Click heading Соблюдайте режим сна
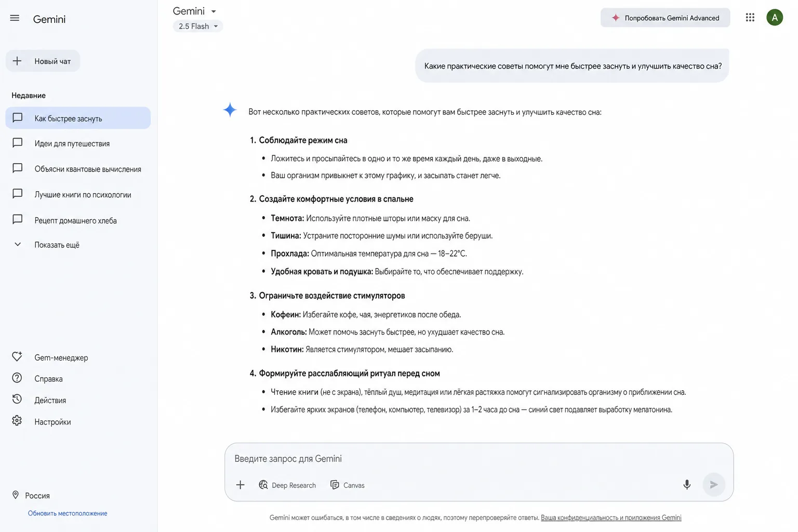This screenshot has width=798, height=532. click(303, 140)
